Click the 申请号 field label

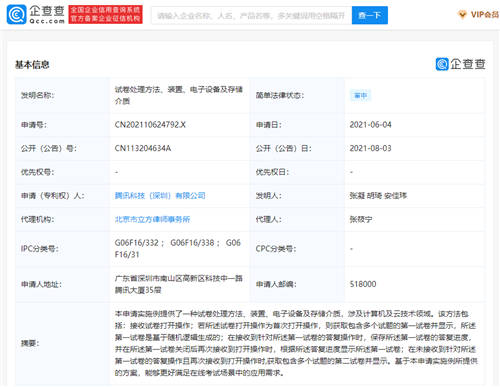tap(34, 125)
